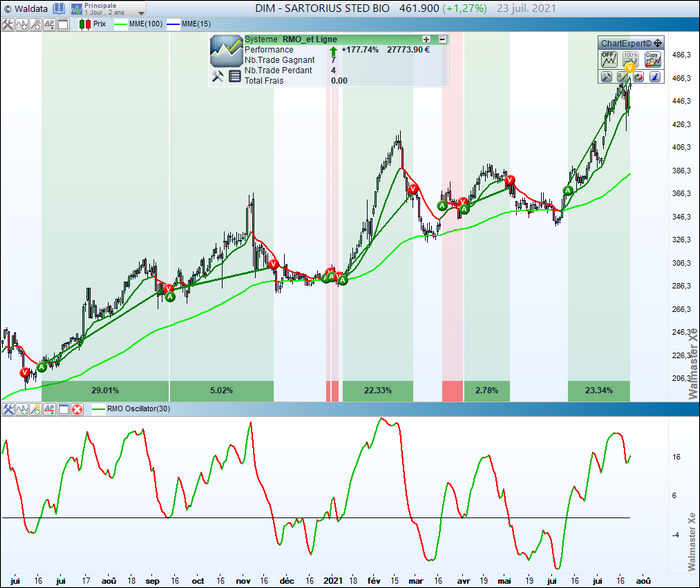Click the green A buy marker in June 2021
Viewport: 700px width, 588px height.
coord(567,191)
